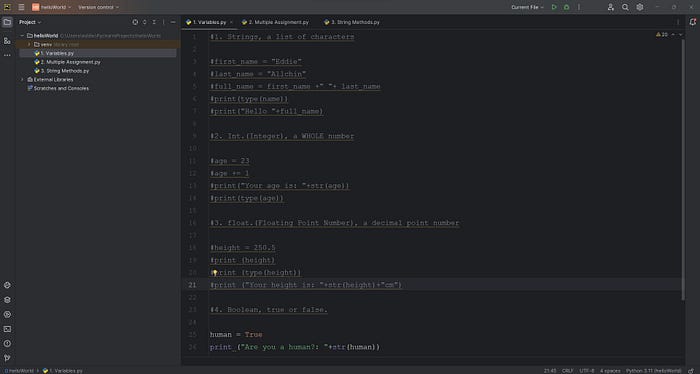Click Select Opened File target icon
The height and width of the screenshot is (374, 700).
(135, 22)
